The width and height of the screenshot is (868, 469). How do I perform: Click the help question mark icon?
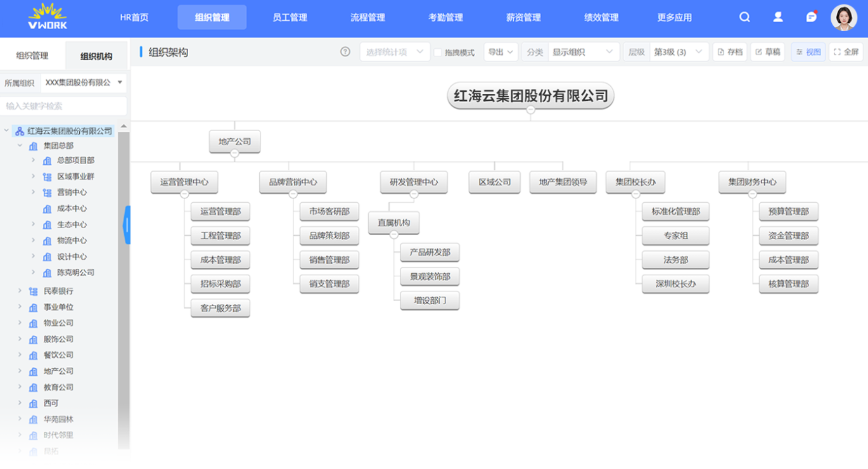[345, 52]
